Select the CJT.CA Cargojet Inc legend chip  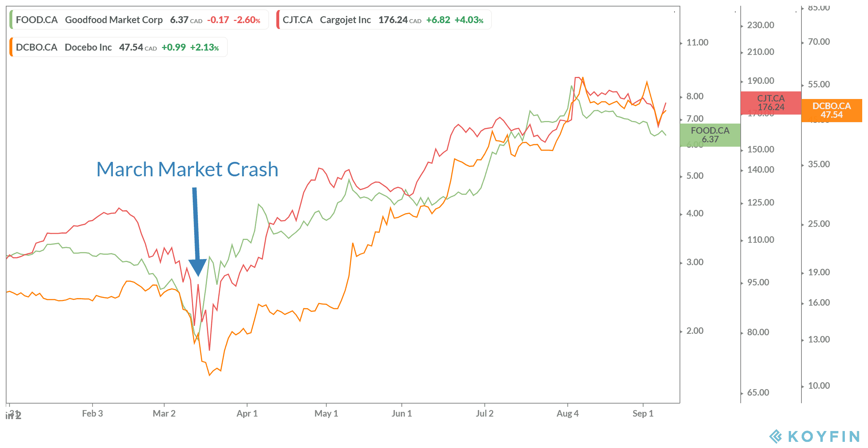pyautogui.click(x=384, y=20)
